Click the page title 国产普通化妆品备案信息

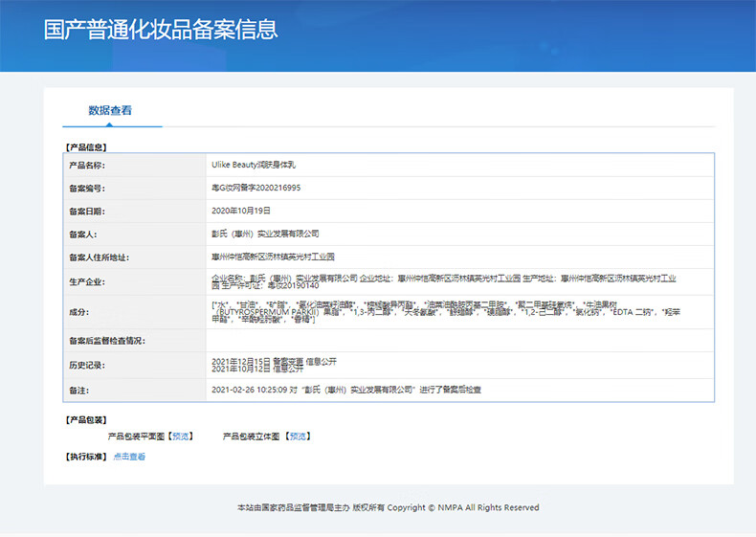tap(161, 29)
